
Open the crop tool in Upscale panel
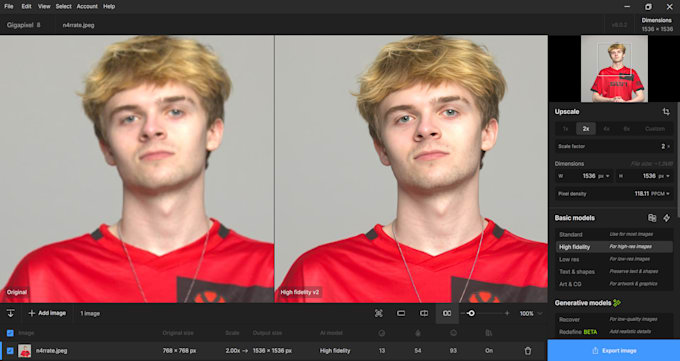click(666, 112)
